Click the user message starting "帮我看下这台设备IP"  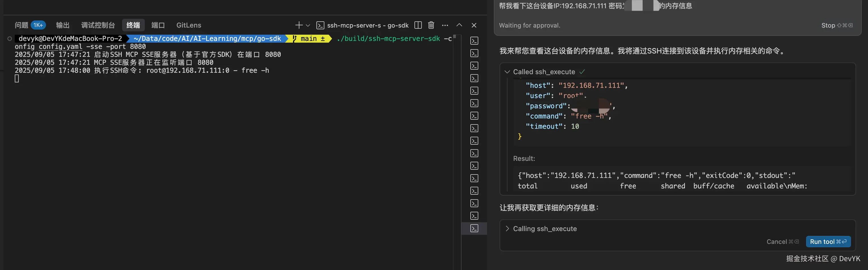(x=596, y=6)
